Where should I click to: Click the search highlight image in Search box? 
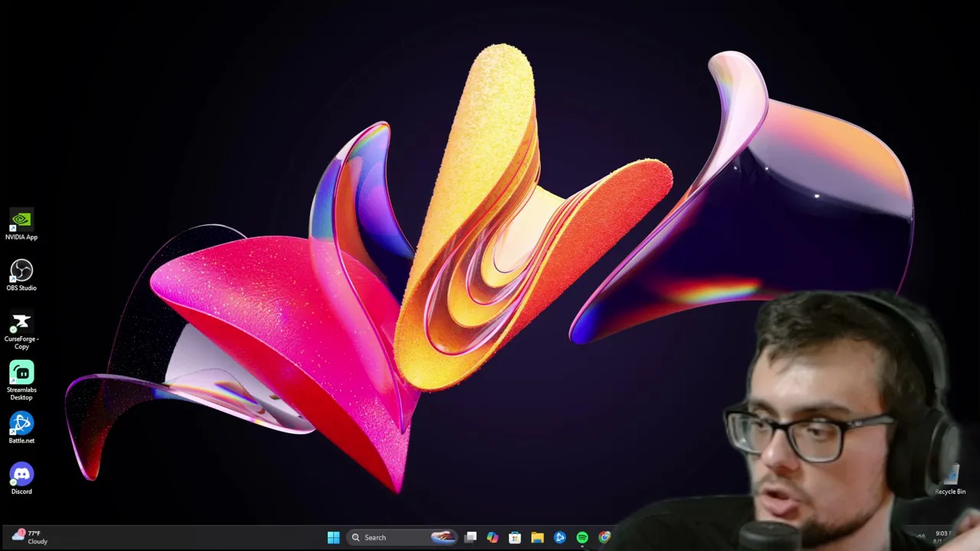click(443, 537)
